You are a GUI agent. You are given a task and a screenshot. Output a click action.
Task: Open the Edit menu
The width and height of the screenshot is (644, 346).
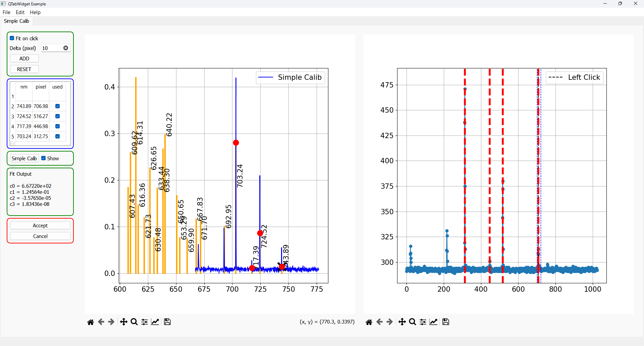(20, 12)
